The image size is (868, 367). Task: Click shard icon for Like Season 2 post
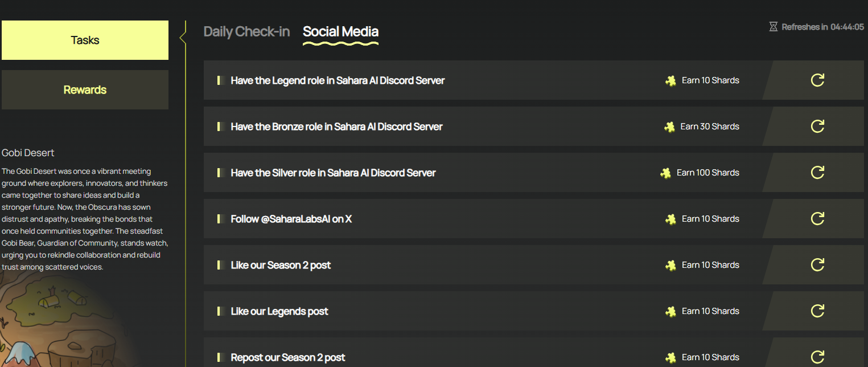click(x=670, y=265)
